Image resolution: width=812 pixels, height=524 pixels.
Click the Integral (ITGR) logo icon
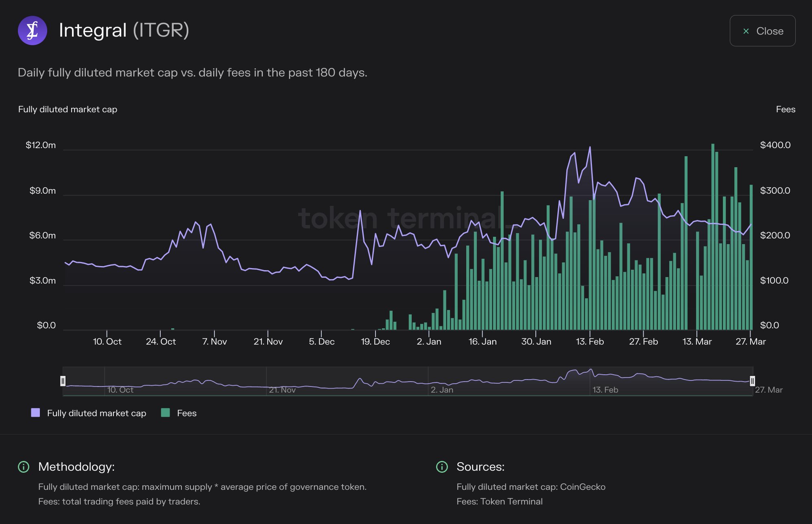(32, 30)
